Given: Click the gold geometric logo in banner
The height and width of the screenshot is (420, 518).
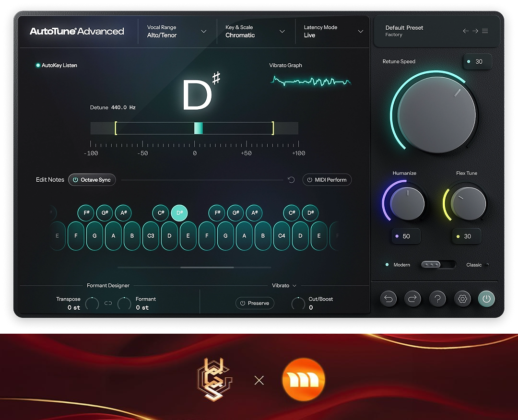Looking at the screenshot, I should (x=215, y=380).
